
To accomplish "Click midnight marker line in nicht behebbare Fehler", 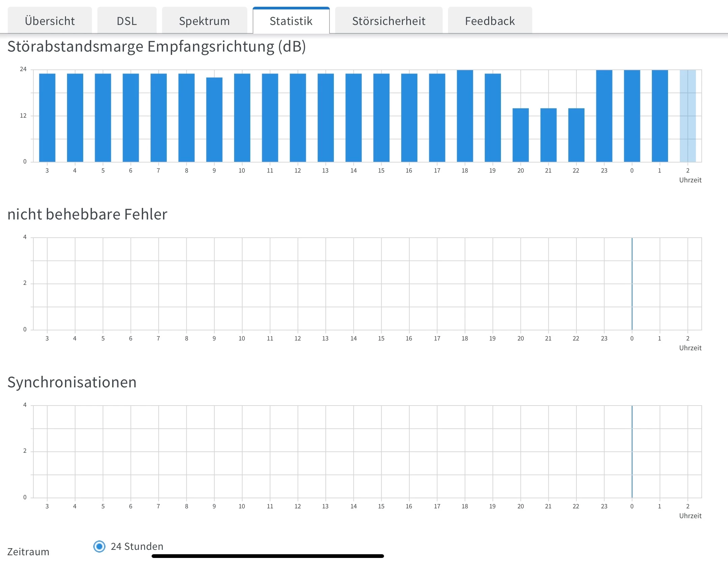I will tap(632, 284).
